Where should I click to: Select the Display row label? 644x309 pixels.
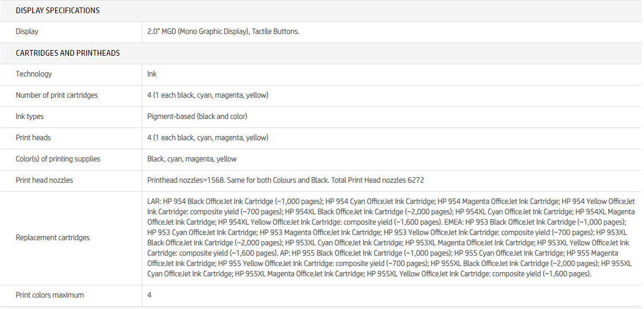tap(27, 32)
